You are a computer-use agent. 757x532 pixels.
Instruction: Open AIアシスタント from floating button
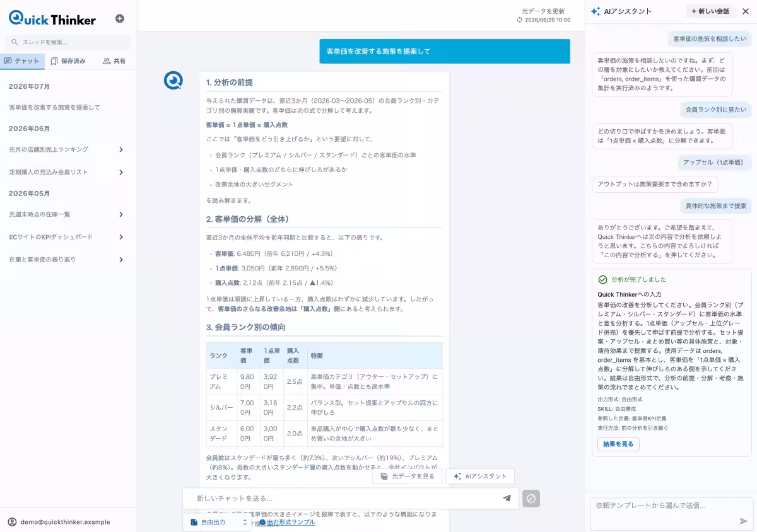(x=480, y=477)
